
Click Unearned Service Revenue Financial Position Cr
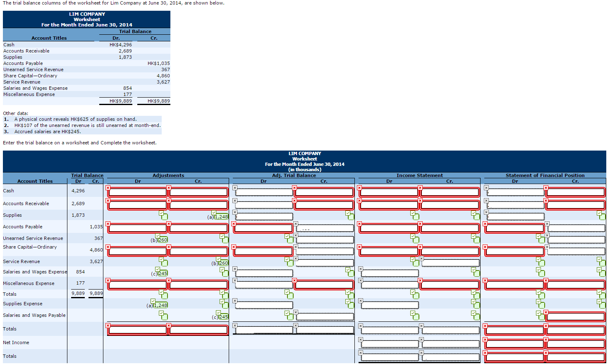[x=577, y=240]
